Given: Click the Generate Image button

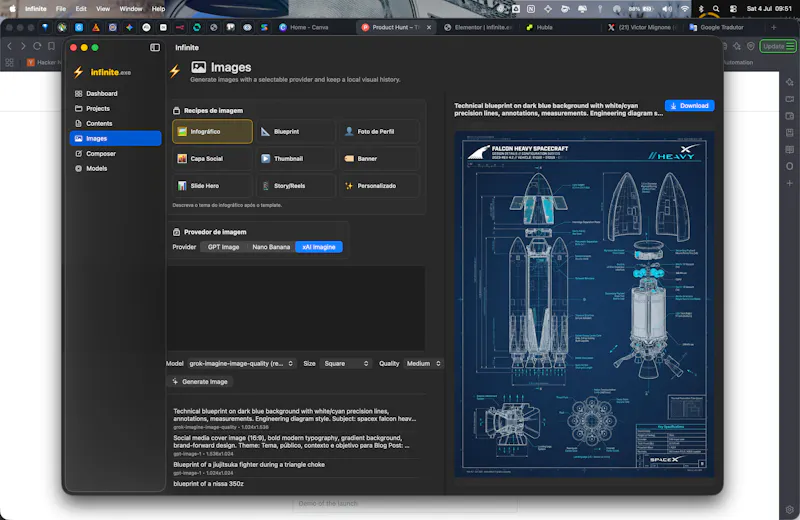Looking at the screenshot, I should tap(200, 382).
